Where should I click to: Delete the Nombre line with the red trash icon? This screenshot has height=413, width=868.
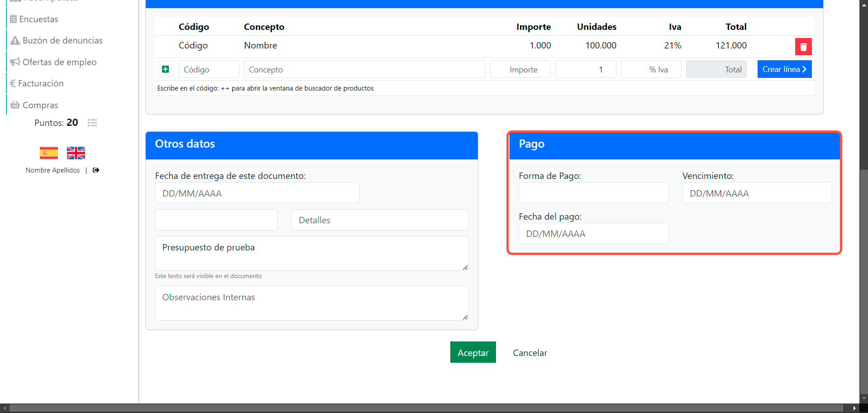point(803,47)
